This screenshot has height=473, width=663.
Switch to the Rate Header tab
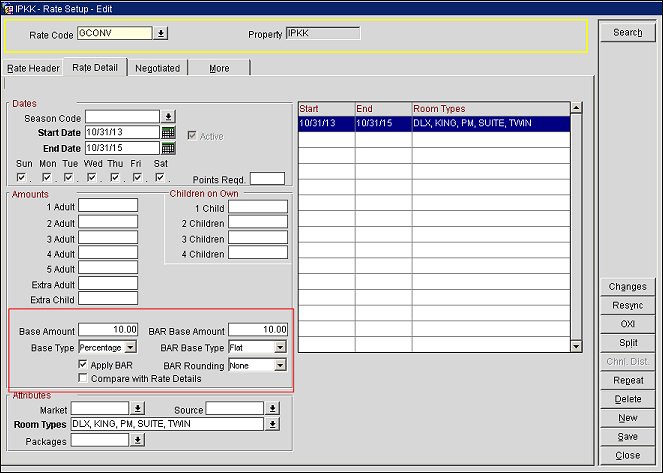33,68
